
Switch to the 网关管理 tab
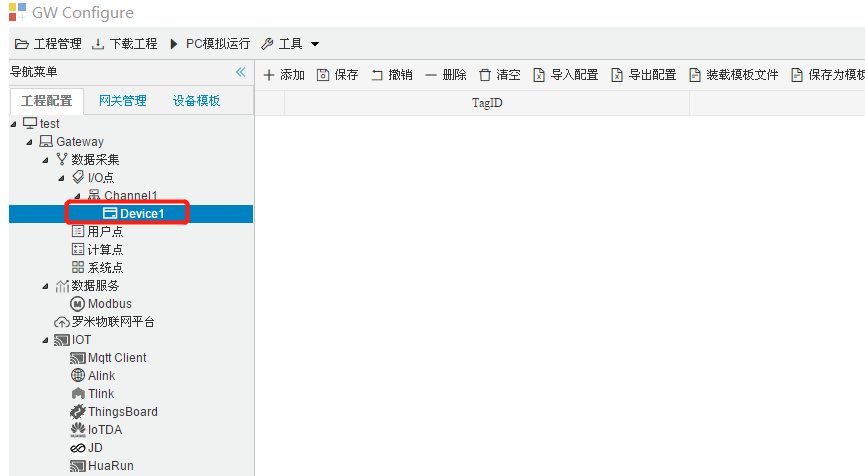coord(122,101)
